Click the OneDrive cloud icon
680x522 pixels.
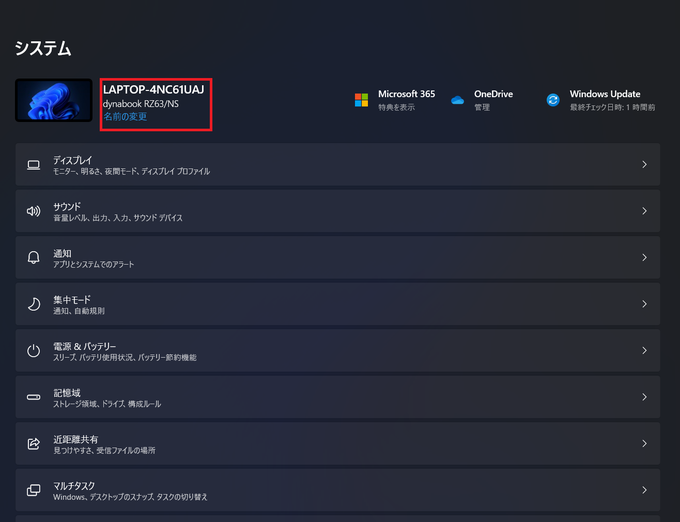coord(457,100)
